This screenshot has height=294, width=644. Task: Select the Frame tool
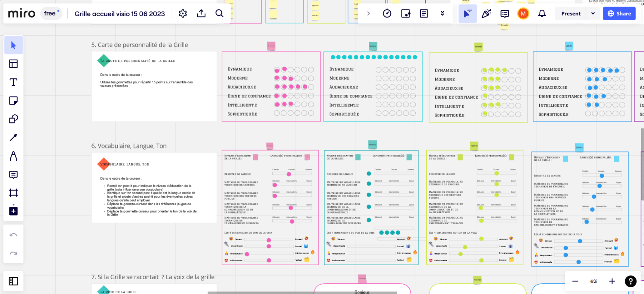point(13,193)
